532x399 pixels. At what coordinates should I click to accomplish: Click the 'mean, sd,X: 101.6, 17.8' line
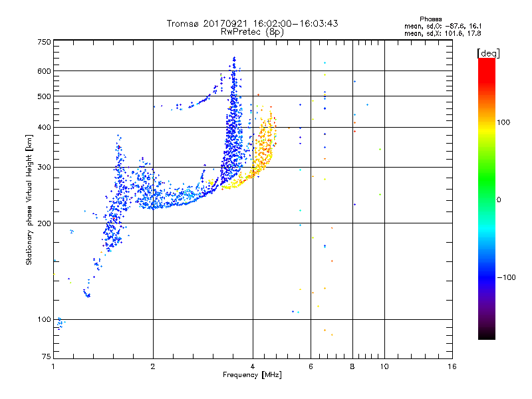click(443, 33)
